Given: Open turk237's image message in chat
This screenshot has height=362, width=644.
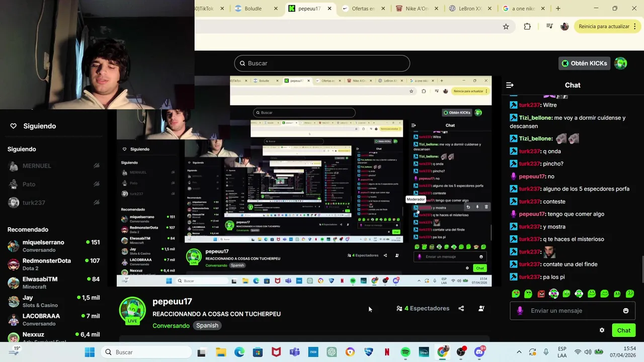Looking at the screenshot, I should 550,251.
